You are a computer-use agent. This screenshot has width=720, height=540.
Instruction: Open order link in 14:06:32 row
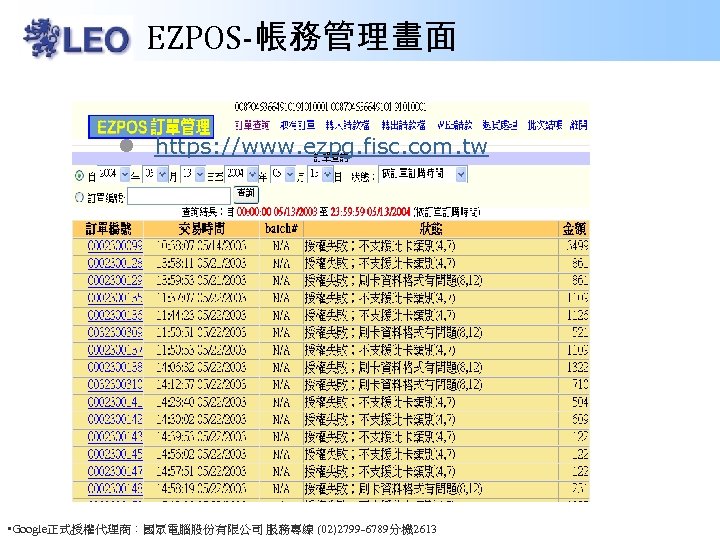tap(115, 367)
